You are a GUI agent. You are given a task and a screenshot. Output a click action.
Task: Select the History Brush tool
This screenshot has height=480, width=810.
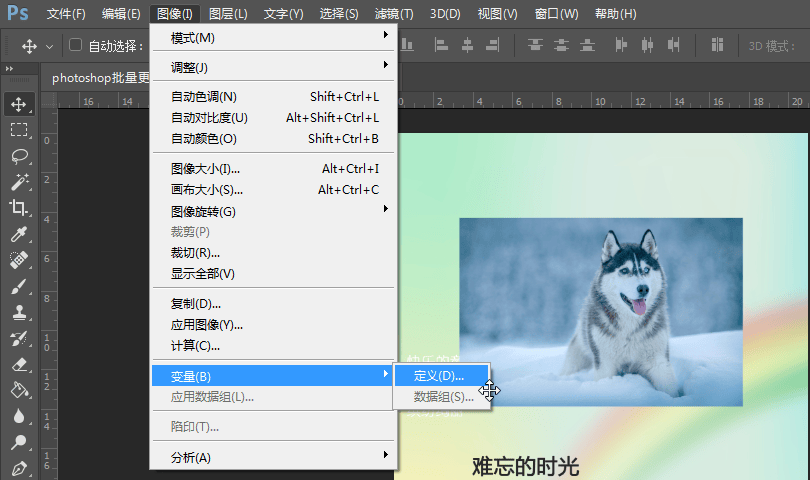coord(19,338)
